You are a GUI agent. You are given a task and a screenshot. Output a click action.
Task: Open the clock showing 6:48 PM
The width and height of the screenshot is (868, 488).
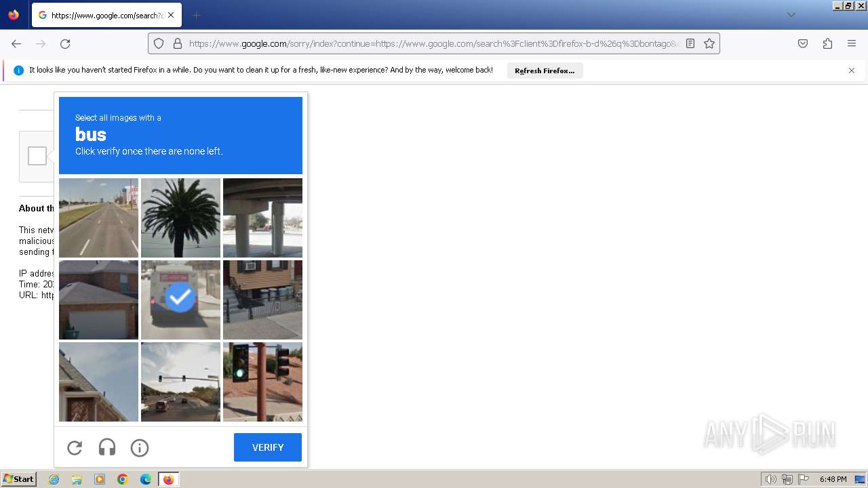(x=833, y=479)
